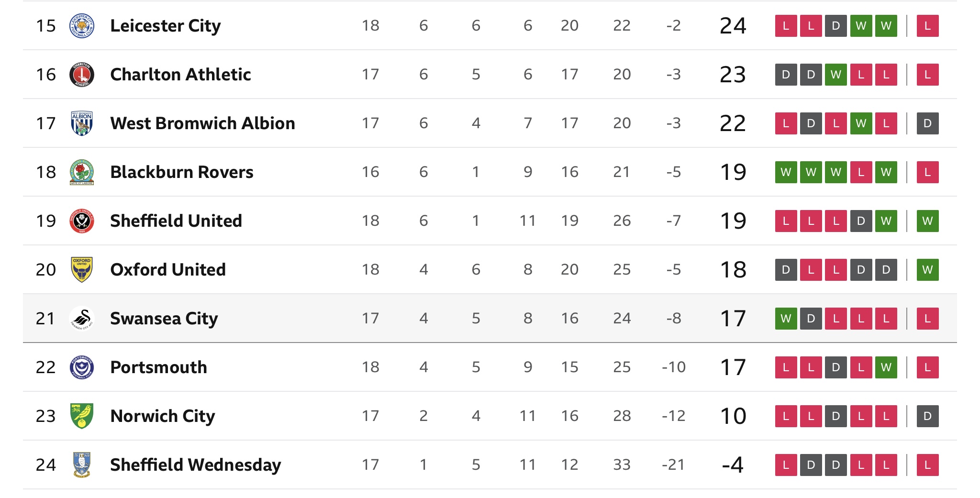This screenshot has width=980, height=498.
Task: Click Swansea City's first green W form box
Action: [x=786, y=319]
